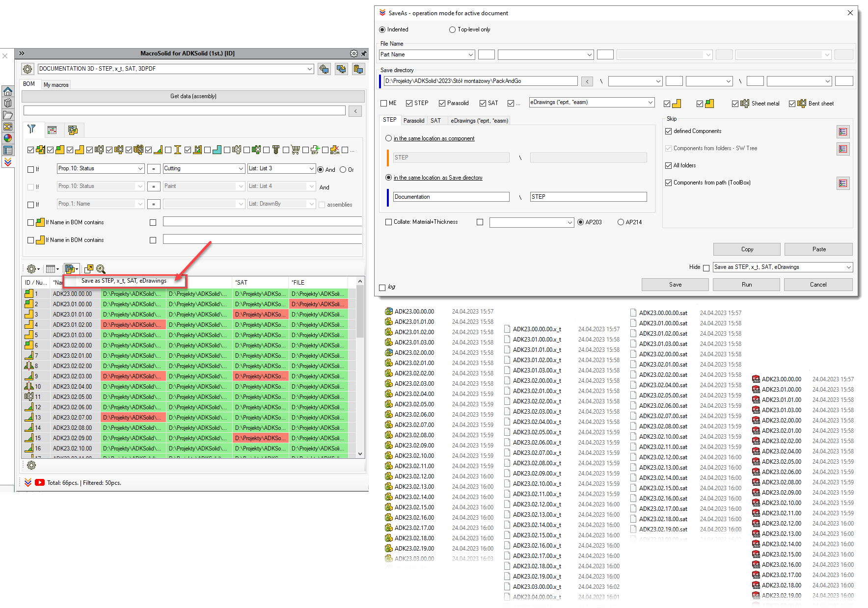Click the shopping cart filter icon
The image size is (868, 608).
(x=296, y=150)
